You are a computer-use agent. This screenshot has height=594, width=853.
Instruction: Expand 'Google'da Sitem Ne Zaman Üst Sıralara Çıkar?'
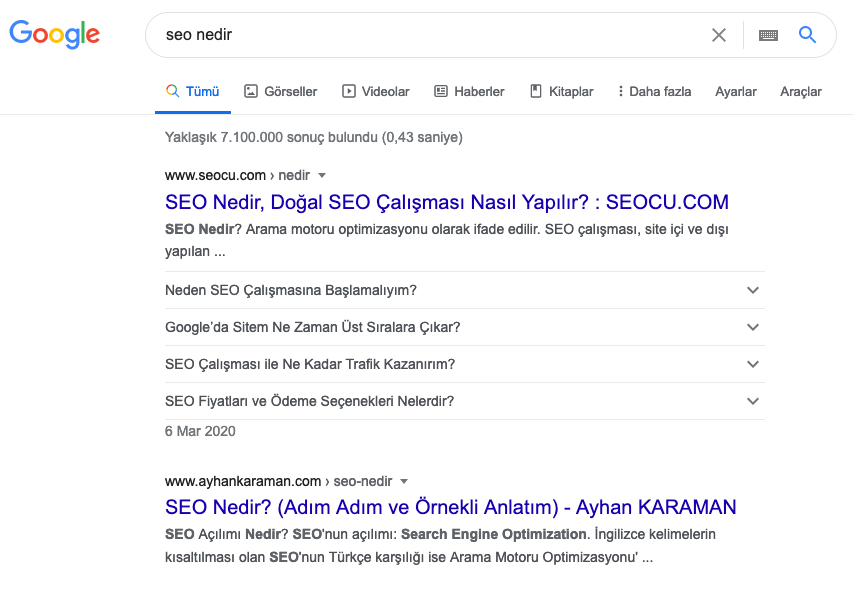465,327
